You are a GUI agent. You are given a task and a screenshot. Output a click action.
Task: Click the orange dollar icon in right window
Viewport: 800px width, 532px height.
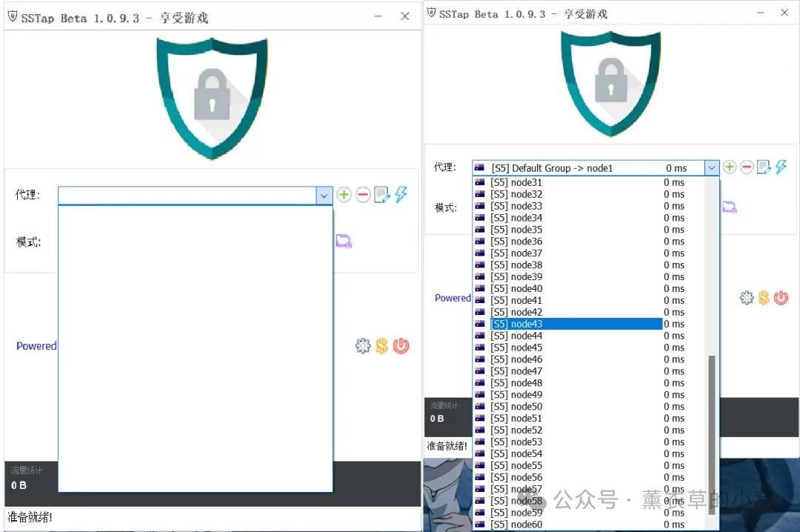764,298
